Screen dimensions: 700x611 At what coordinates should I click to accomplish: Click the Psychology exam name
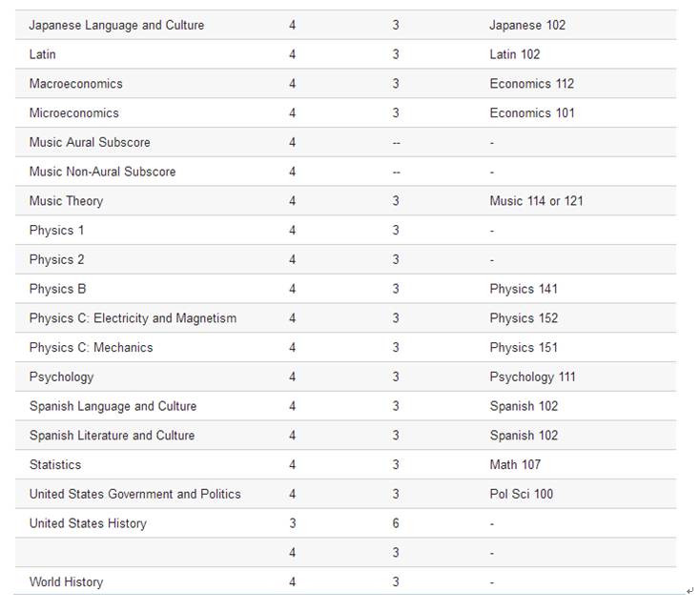click(62, 377)
